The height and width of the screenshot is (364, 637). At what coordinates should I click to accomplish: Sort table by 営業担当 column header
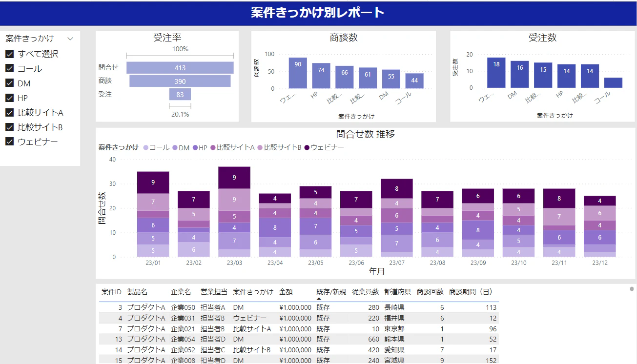pyautogui.click(x=214, y=292)
